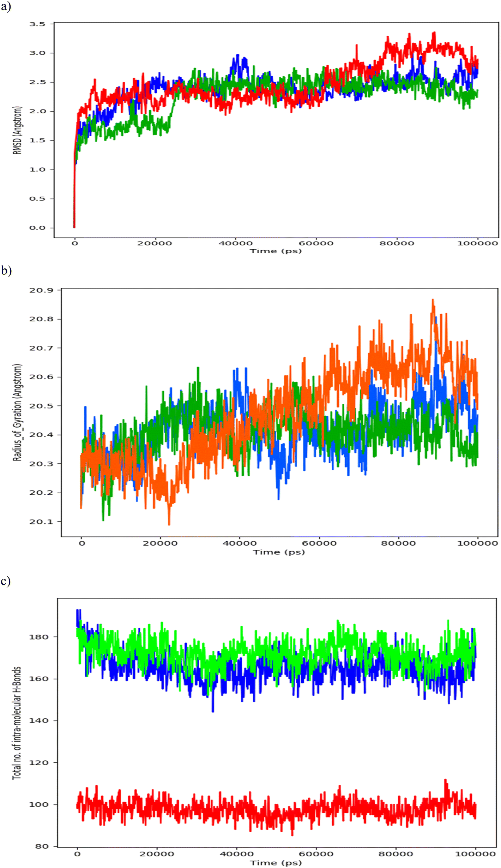Click the "20.8" y-axis tick label
501x868 pixels.
point(41,319)
